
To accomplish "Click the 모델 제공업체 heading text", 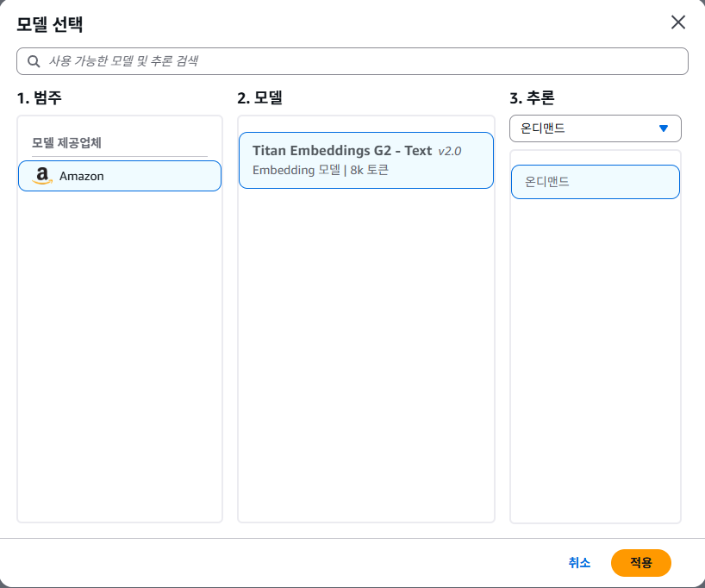I will click(66, 143).
